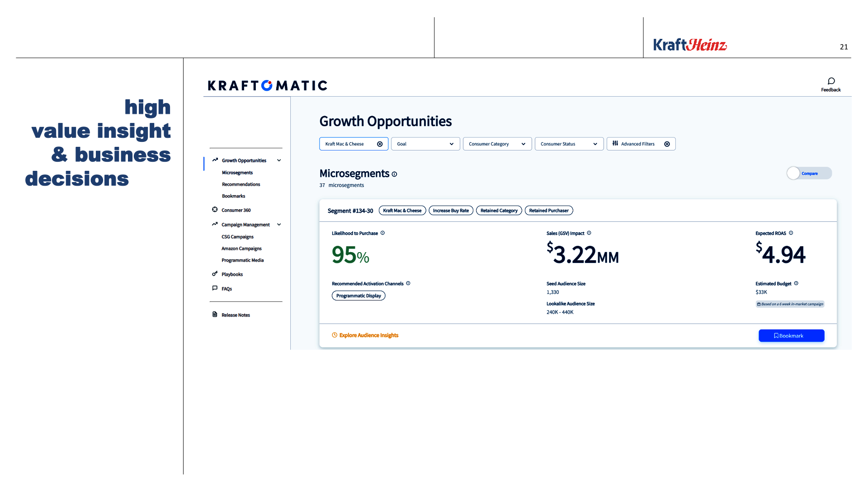Click the Retained Purchaser tag
Viewport: 868px width, 488px height.
pos(549,211)
